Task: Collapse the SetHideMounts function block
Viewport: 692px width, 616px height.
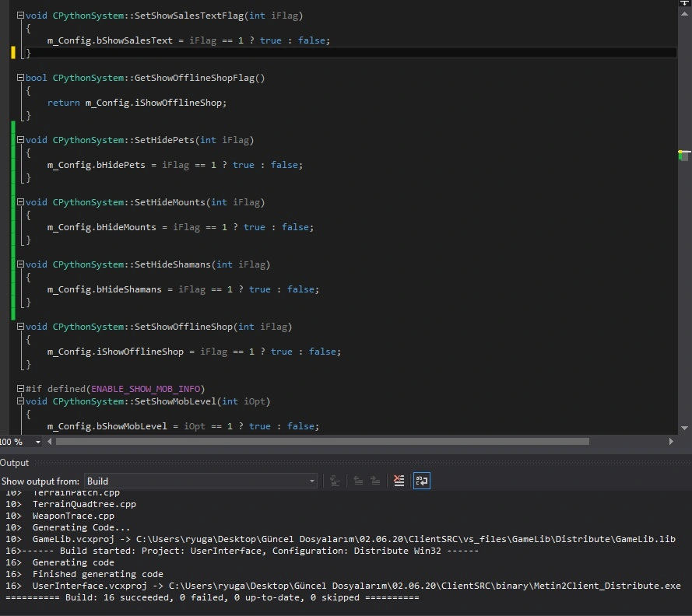Action: 20,202
